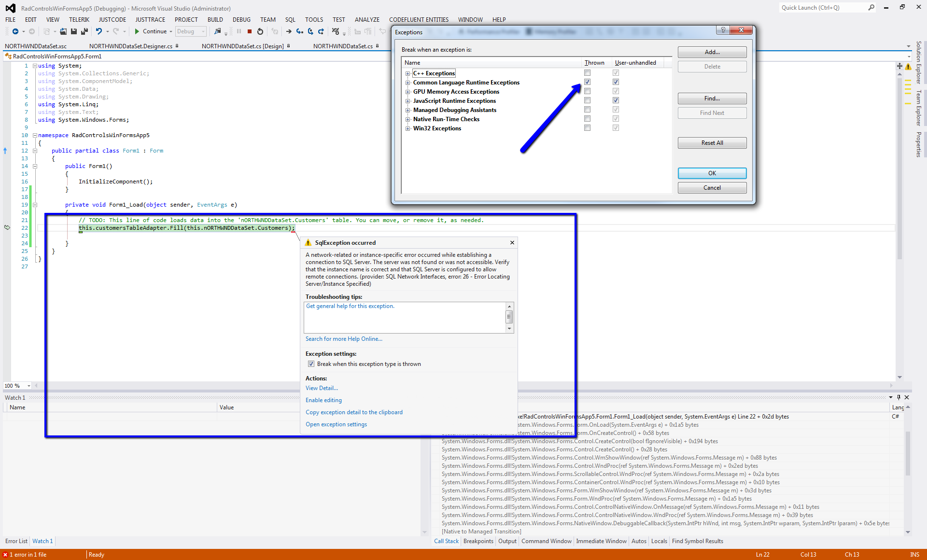Click the Restart debugging icon
The width and height of the screenshot is (927, 560).
(x=260, y=31)
